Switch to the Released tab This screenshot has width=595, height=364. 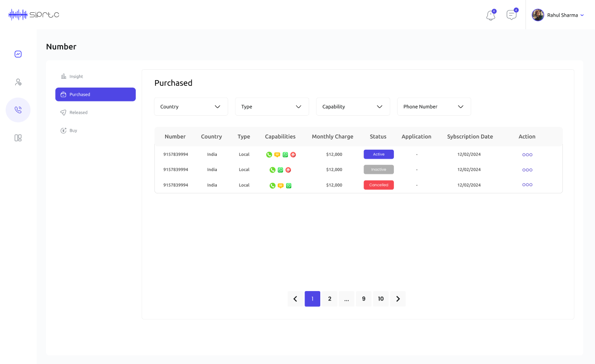[78, 112]
